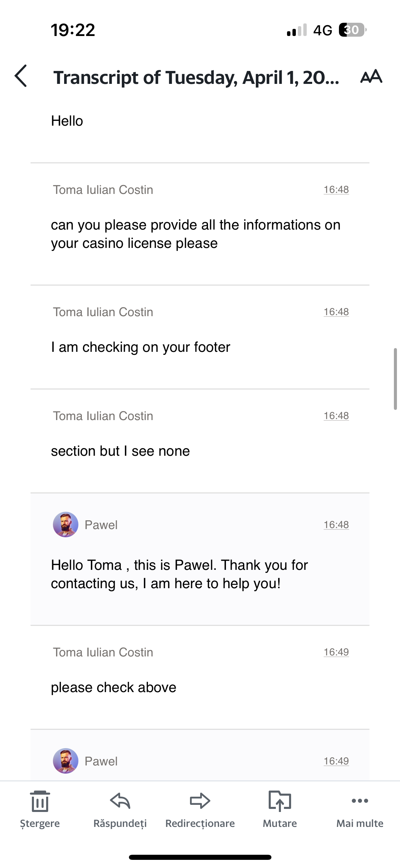This screenshot has width=400, height=868.
Task: Tap Pawel's avatar in greeting message
Action: [x=65, y=525]
